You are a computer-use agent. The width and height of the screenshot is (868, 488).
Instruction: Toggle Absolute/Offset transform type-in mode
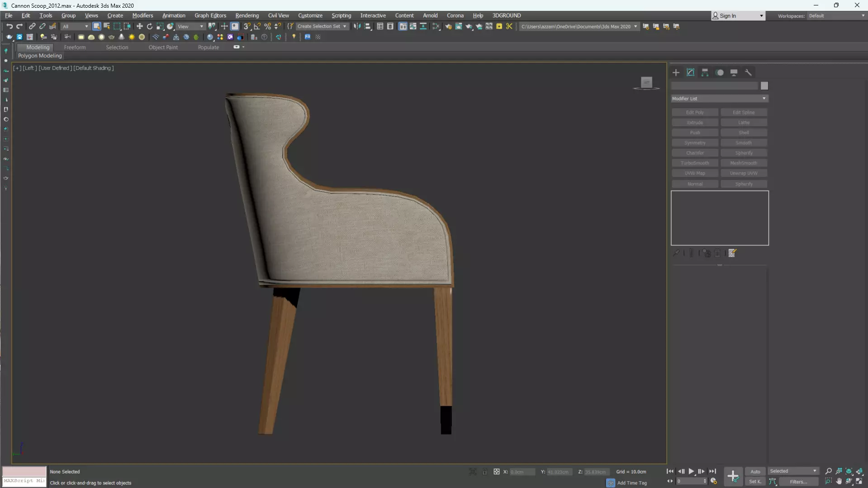coord(497,472)
